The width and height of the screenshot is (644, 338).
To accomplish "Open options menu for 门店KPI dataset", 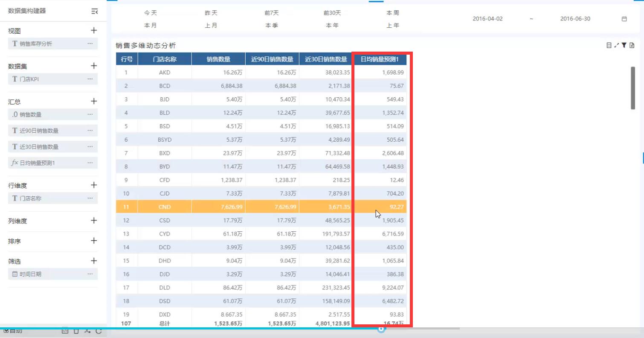I will click(90, 79).
